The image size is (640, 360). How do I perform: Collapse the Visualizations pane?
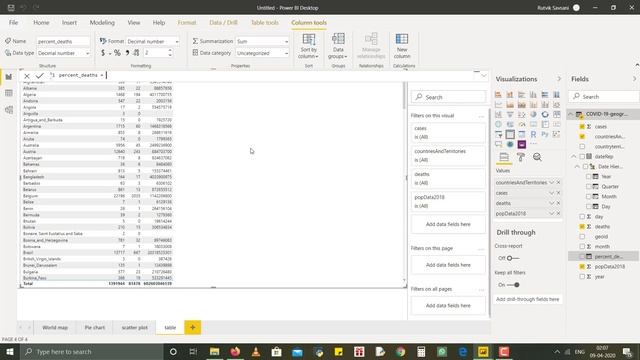coord(559,79)
